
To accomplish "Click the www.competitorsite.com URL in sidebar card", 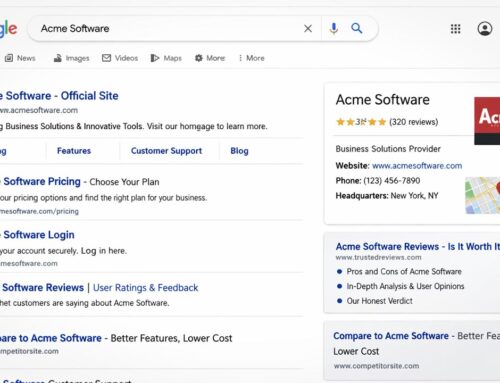I will [376, 366].
